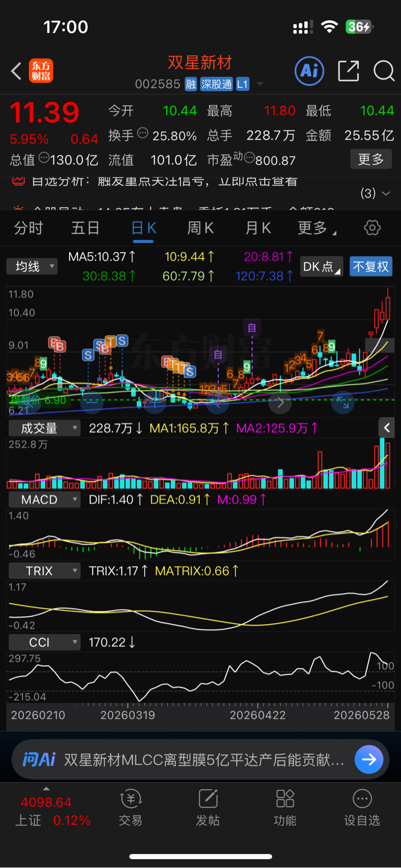Tap the 更多 button in quote panel

point(371,159)
